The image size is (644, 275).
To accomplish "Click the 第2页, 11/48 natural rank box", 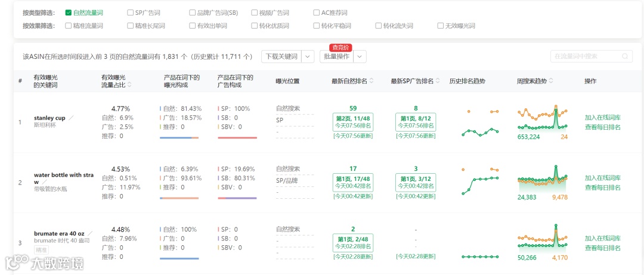I will point(353,121).
